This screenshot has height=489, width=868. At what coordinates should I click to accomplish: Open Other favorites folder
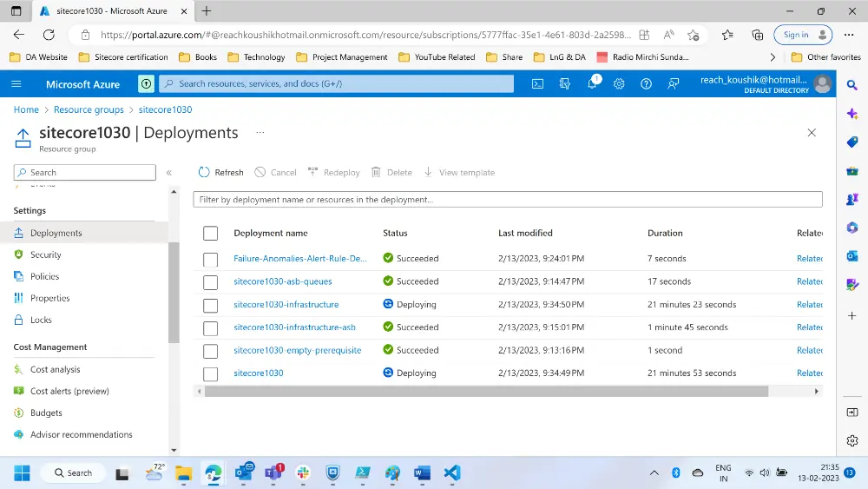(x=826, y=57)
